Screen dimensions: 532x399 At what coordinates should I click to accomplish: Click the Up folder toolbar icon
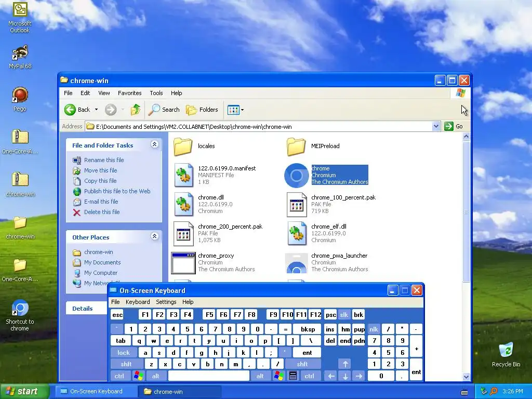(x=136, y=110)
